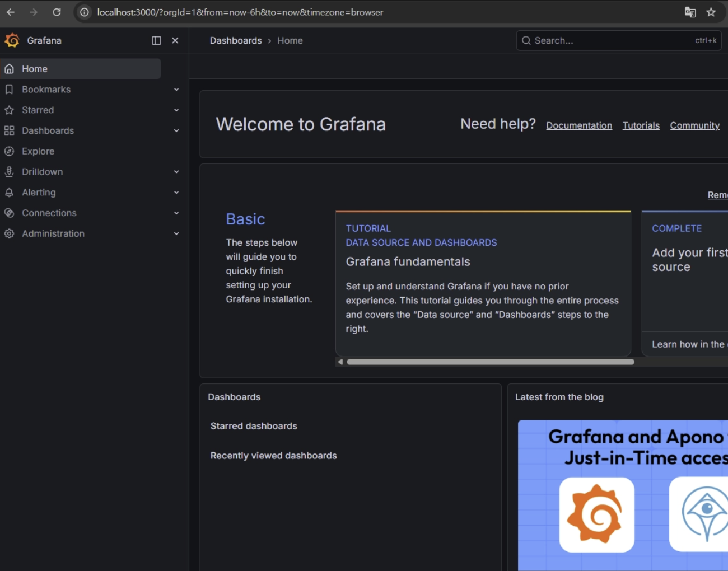
Task: Expand the Administration section chevron
Action: pos(176,233)
